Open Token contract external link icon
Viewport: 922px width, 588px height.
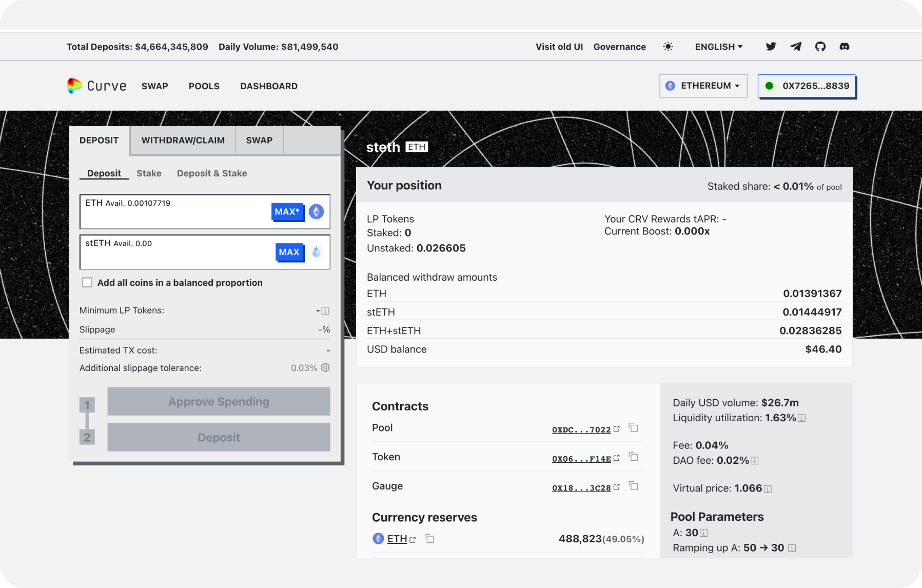[x=617, y=458]
